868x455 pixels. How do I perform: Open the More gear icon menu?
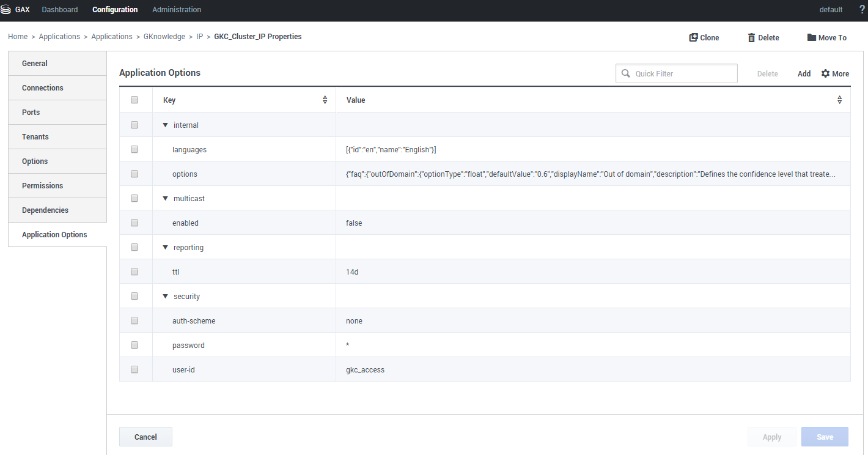[826, 73]
